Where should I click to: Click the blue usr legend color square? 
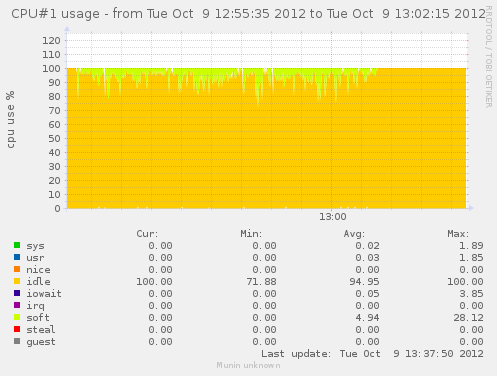pos(17,257)
